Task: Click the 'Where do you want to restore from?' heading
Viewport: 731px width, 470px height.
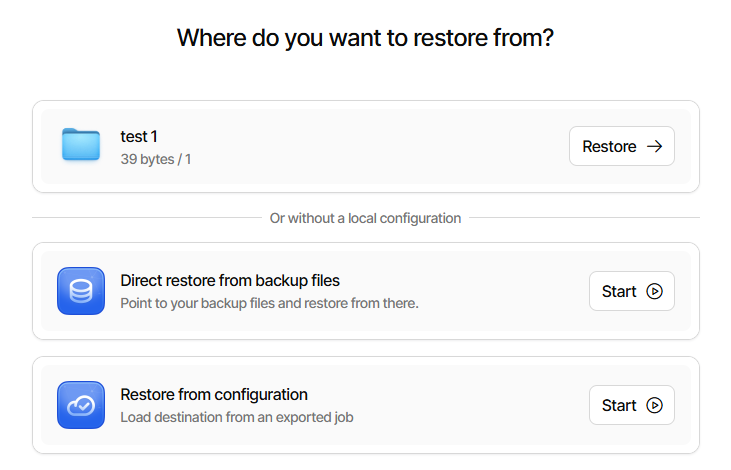Action: pyautogui.click(x=365, y=39)
